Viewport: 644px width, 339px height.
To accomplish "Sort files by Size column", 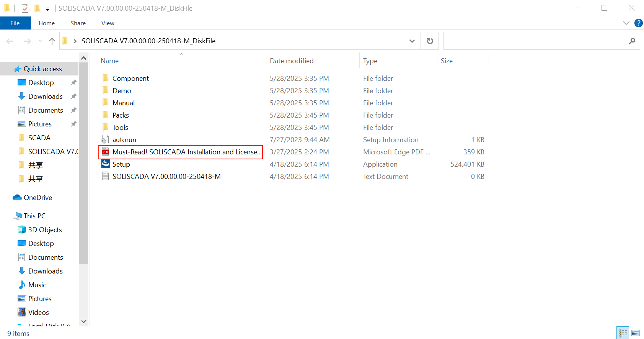I will (447, 61).
